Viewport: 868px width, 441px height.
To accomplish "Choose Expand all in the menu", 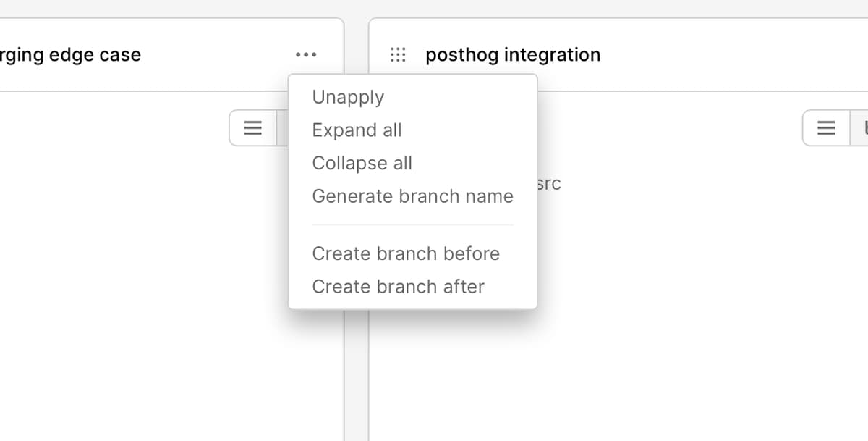I will point(357,130).
